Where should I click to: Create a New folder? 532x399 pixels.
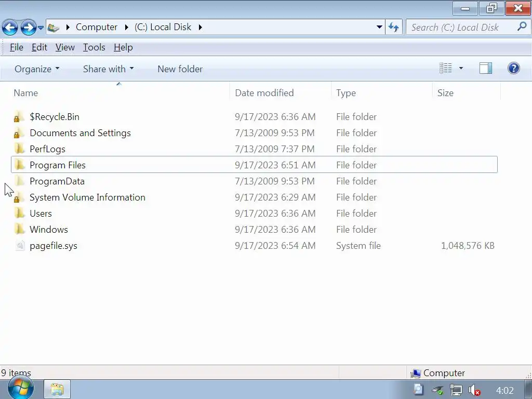click(180, 69)
